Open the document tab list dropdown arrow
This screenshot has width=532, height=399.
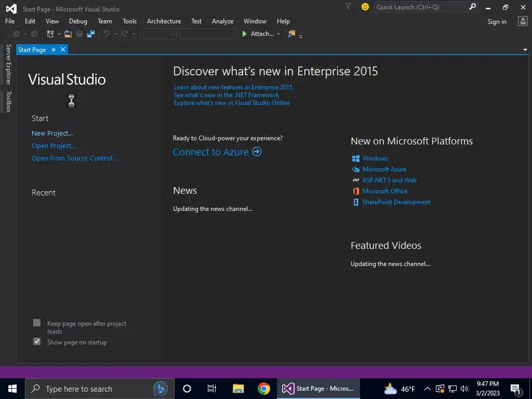click(525, 50)
